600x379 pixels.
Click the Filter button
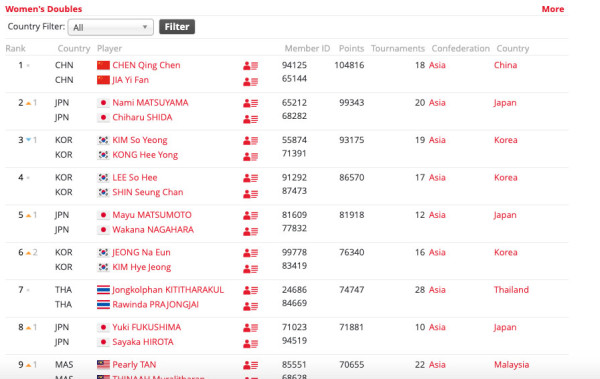point(177,27)
